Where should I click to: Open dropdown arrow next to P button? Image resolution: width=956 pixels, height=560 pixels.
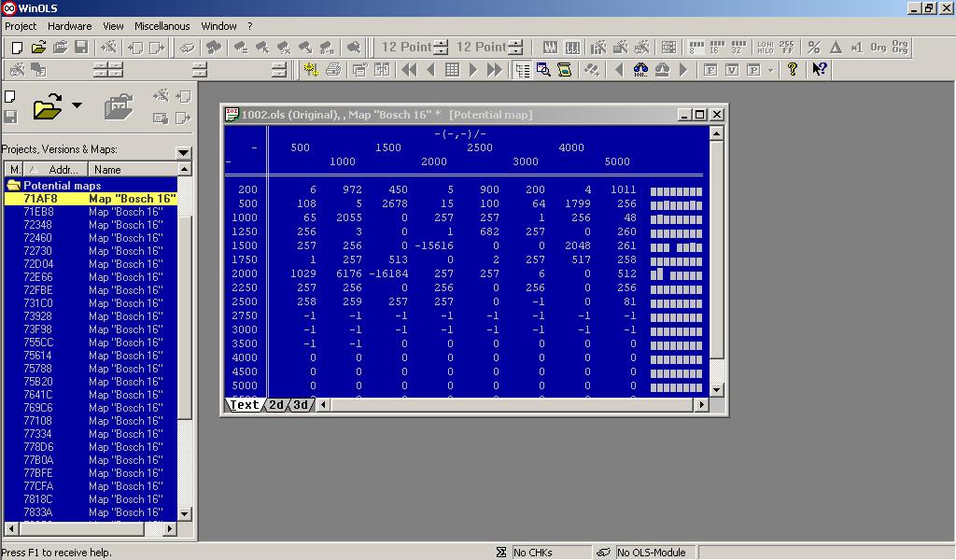[x=770, y=70]
